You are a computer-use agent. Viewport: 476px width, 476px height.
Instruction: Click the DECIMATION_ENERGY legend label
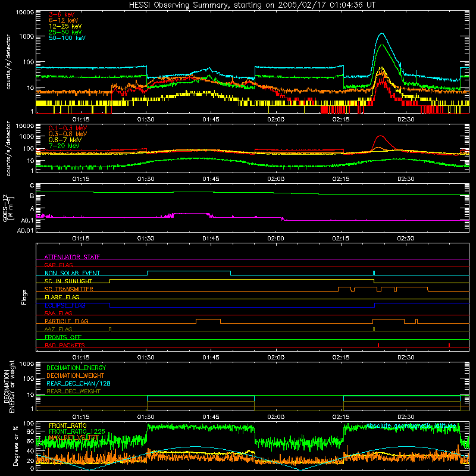pyautogui.click(x=76, y=368)
